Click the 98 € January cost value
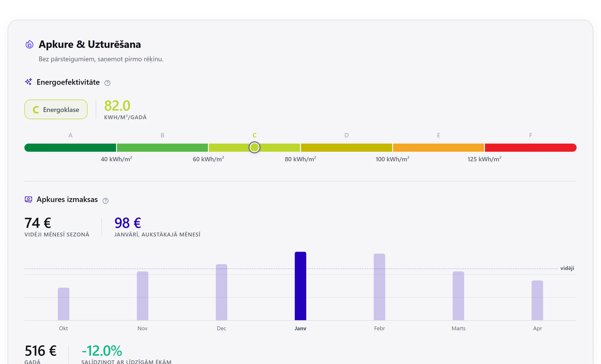Screen dimensions: 601x364 pos(128,223)
